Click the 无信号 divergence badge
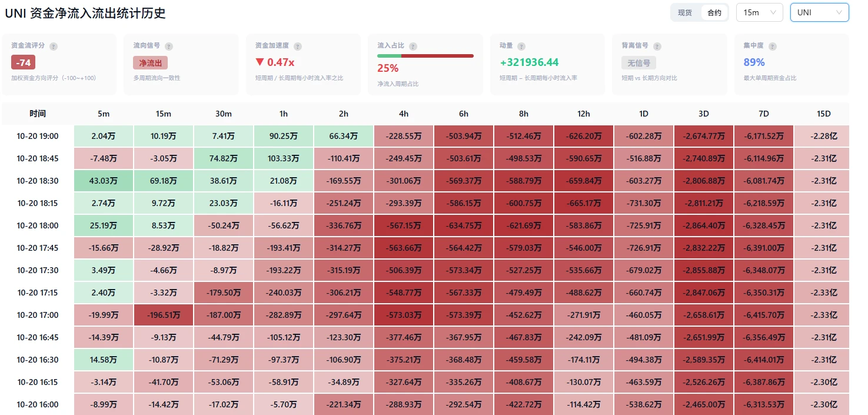The height and width of the screenshot is (415, 868). point(638,63)
